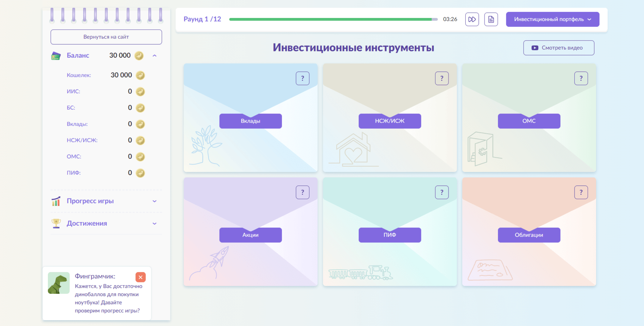Click help icon on Акции card

click(302, 192)
